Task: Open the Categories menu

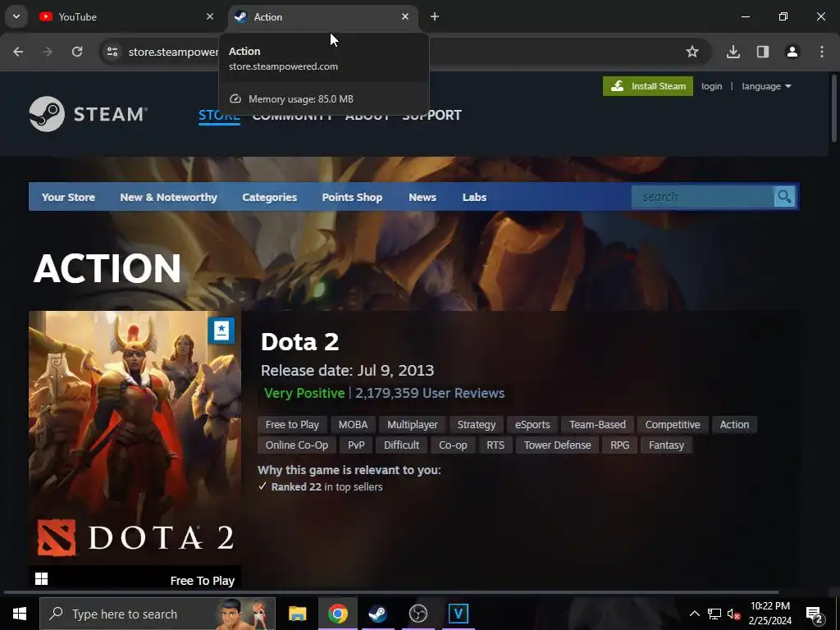Action: click(x=269, y=197)
